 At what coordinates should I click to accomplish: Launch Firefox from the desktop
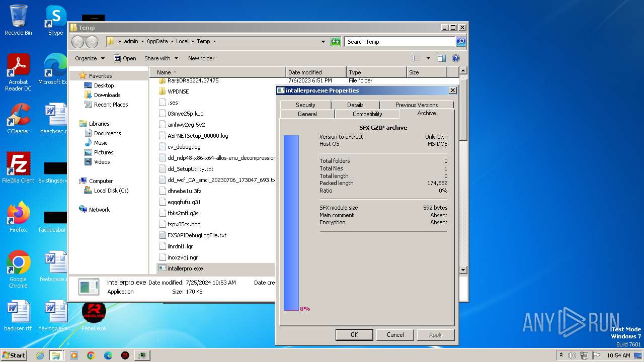[18, 217]
